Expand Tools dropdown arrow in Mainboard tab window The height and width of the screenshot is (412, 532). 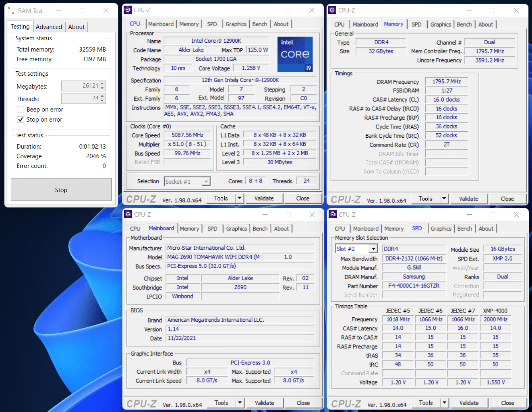(x=240, y=403)
